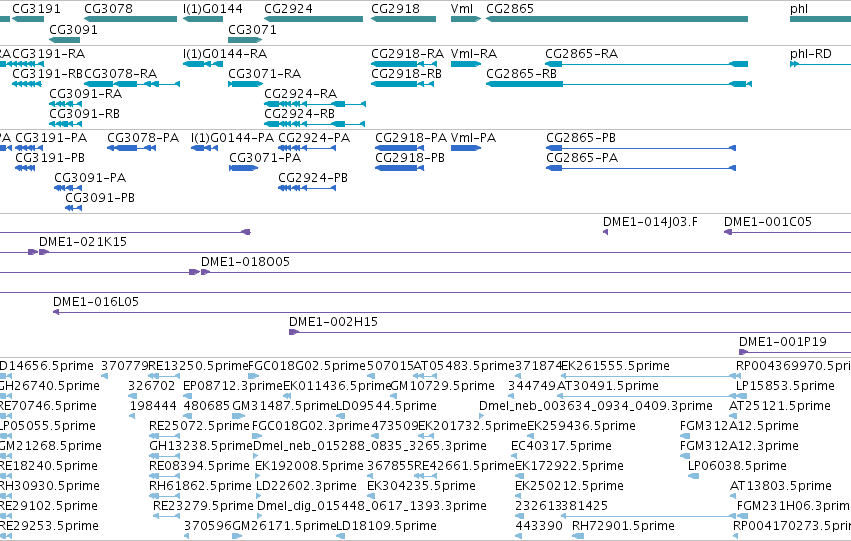Open transcript CG2924-RA
851x541 pixels.
(x=315, y=104)
